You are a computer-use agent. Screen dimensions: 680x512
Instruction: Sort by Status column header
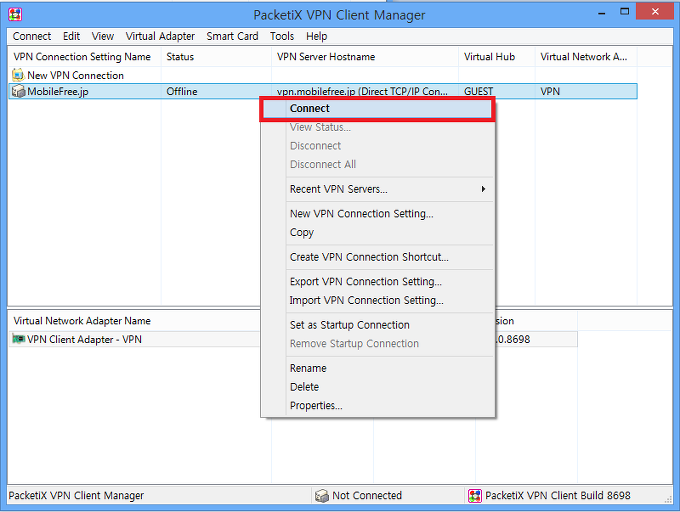(216, 57)
